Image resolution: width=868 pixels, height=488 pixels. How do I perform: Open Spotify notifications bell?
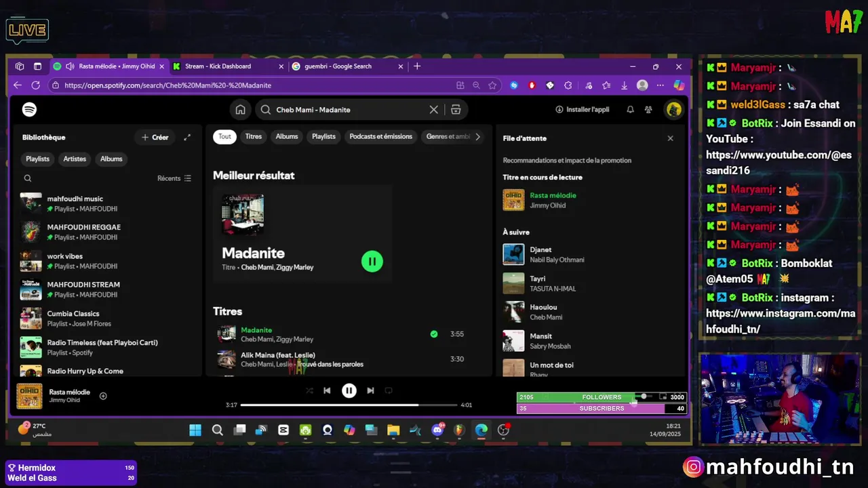click(630, 110)
